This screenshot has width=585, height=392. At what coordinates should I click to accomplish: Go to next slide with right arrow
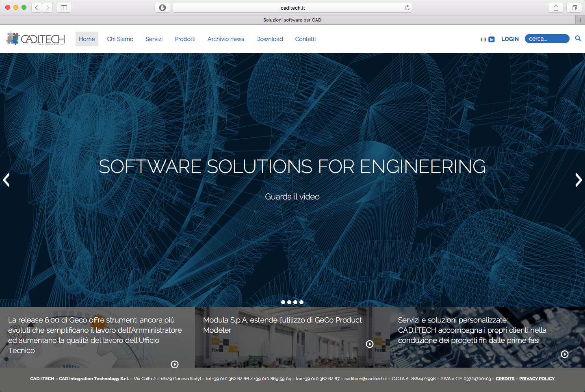pos(578,180)
